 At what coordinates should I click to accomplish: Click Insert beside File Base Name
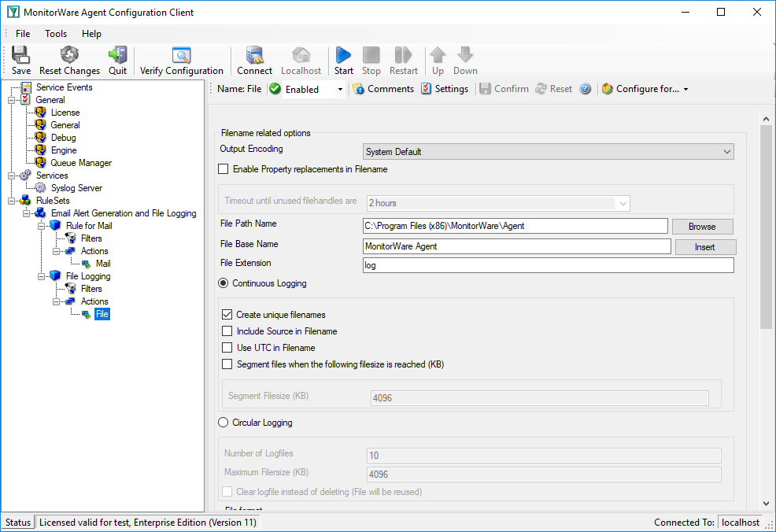click(705, 247)
